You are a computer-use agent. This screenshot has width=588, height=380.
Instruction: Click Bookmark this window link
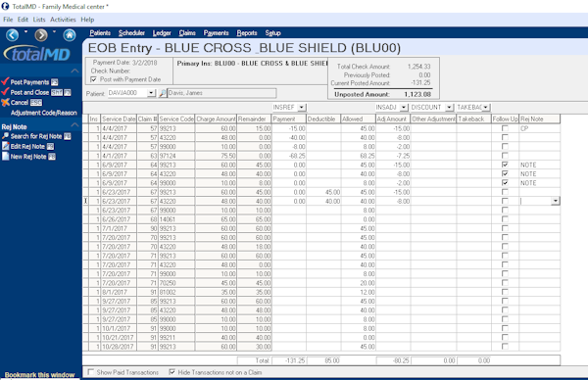pyautogui.click(x=39, y=375)
